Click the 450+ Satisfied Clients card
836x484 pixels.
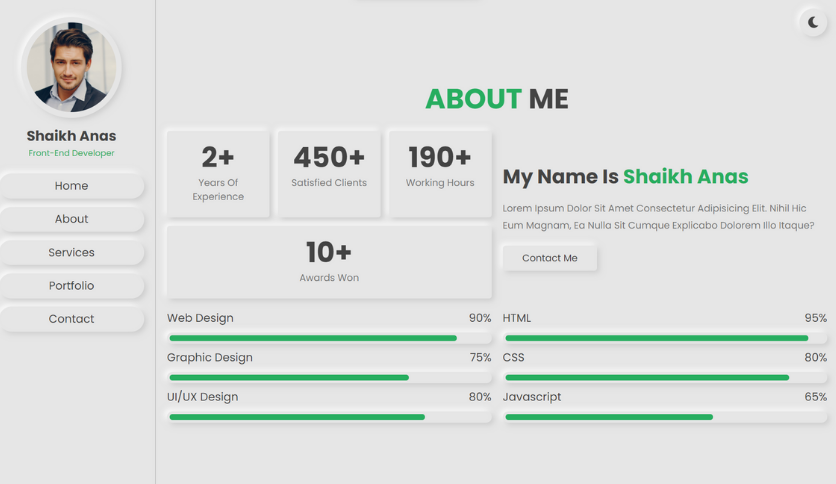[329, 174]
